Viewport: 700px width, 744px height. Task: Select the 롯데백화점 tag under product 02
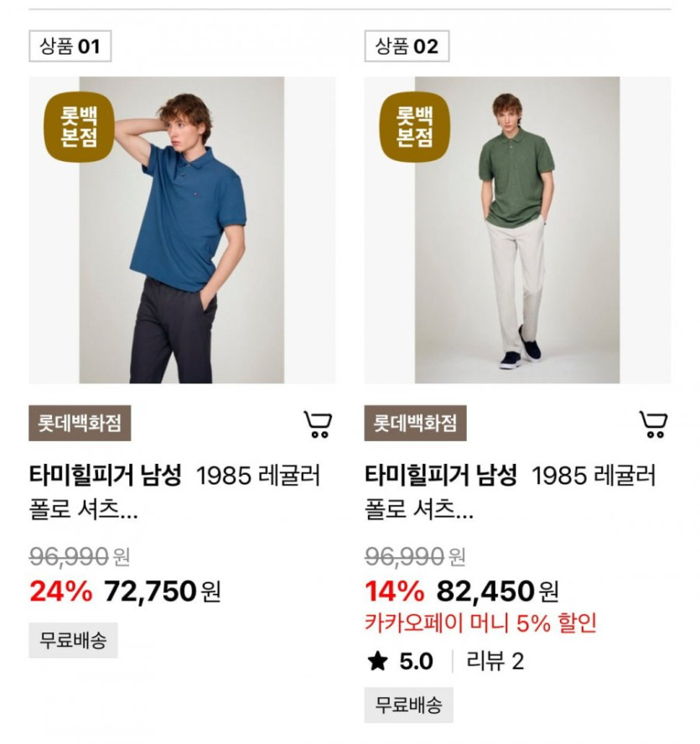pos(415,424)
